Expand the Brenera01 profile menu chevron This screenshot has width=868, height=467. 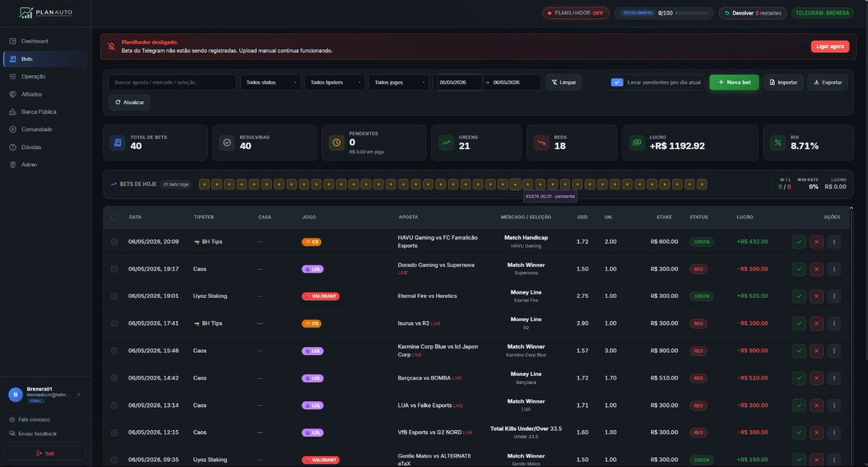(79, 394)
